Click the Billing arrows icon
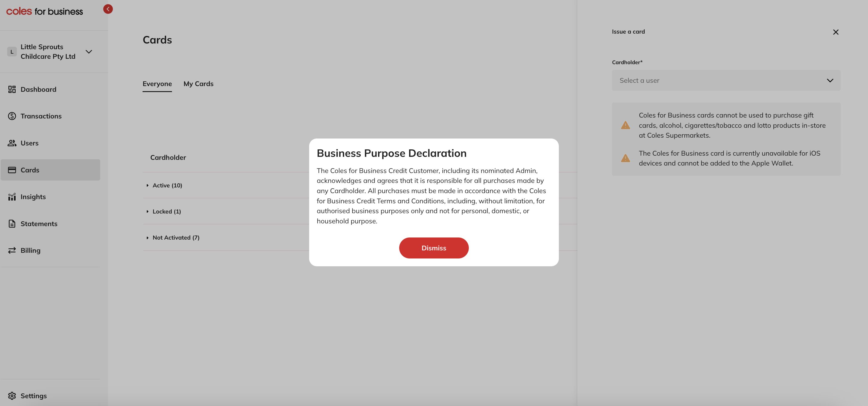The image size is (868, 406). click(12, 250)
